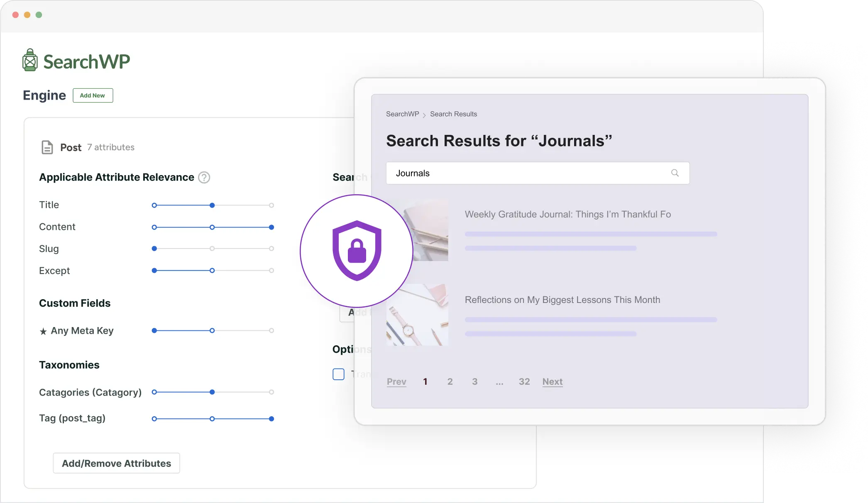
Task: Open the Reflections on My Biggest Lessons result
Action: 562,300
